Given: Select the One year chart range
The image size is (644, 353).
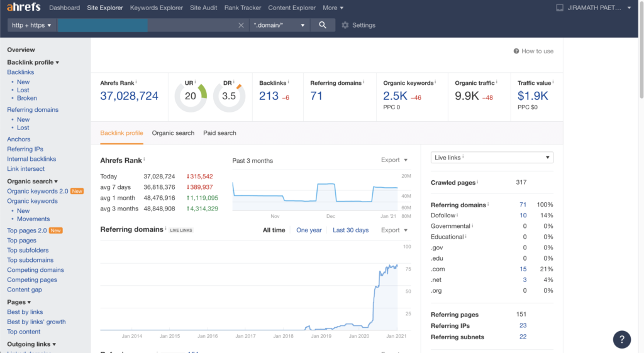Looking at the screenshot, I should point(309,231).
